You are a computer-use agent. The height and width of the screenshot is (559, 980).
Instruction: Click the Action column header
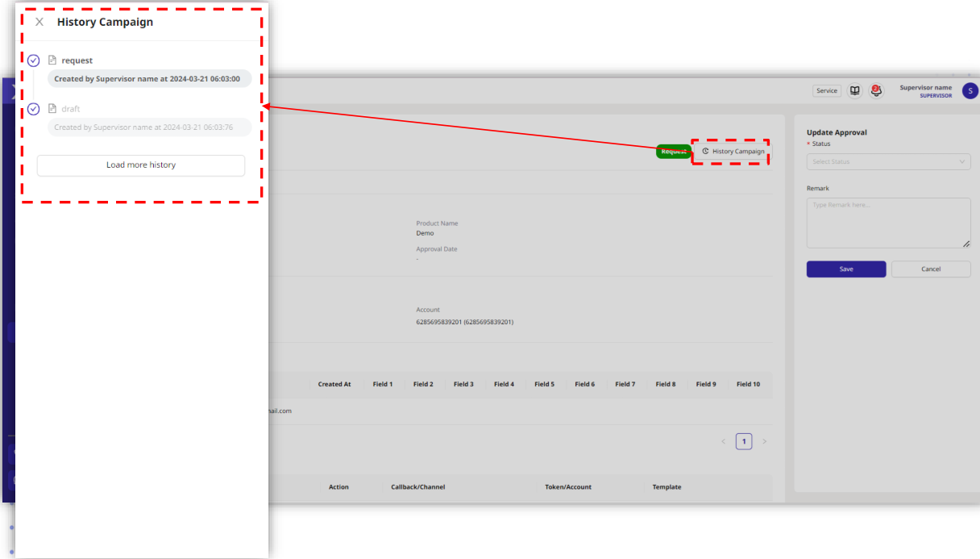pos(338,487)
